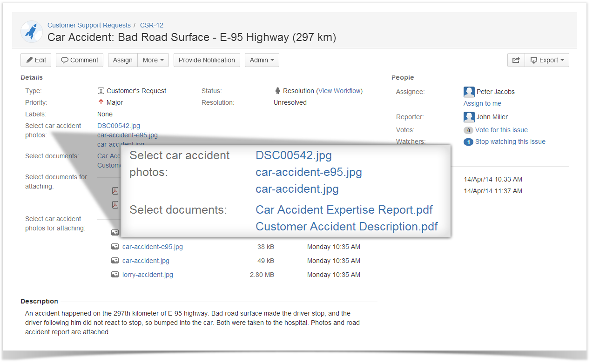The width and height of the screenshot is (593, 364).
Task: Go to Customer Support Requests project
Action: tap(89, 25)
